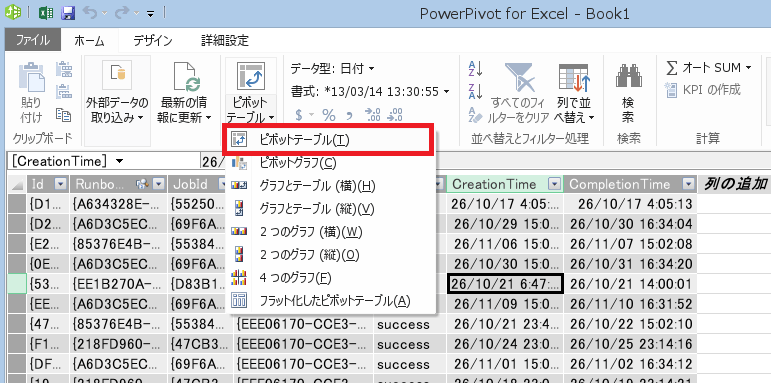Select 4 つのグラフ(F) menu item

(330, 278)
